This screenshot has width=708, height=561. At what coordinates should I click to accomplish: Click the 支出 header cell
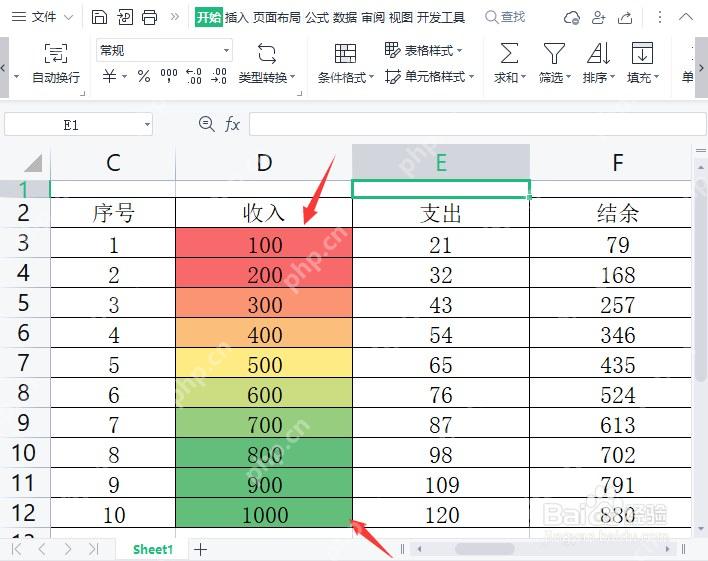pos(441,212)
